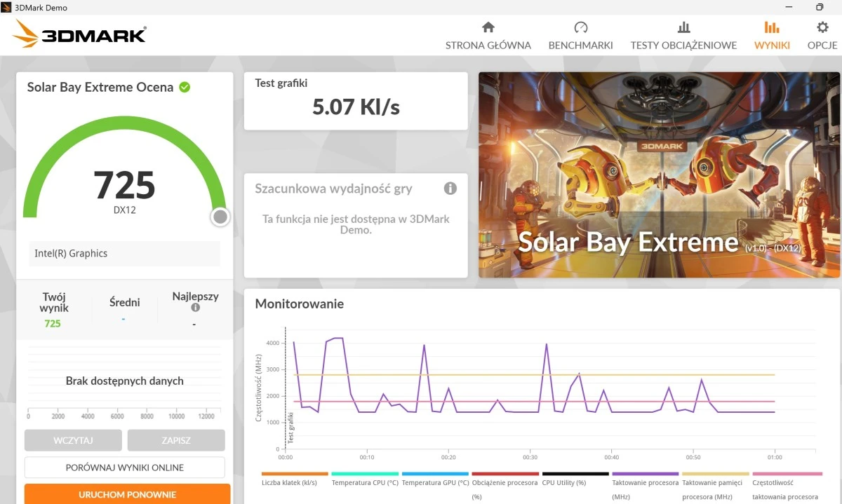Click the 3DMark logo in the header

pos(79,34)
